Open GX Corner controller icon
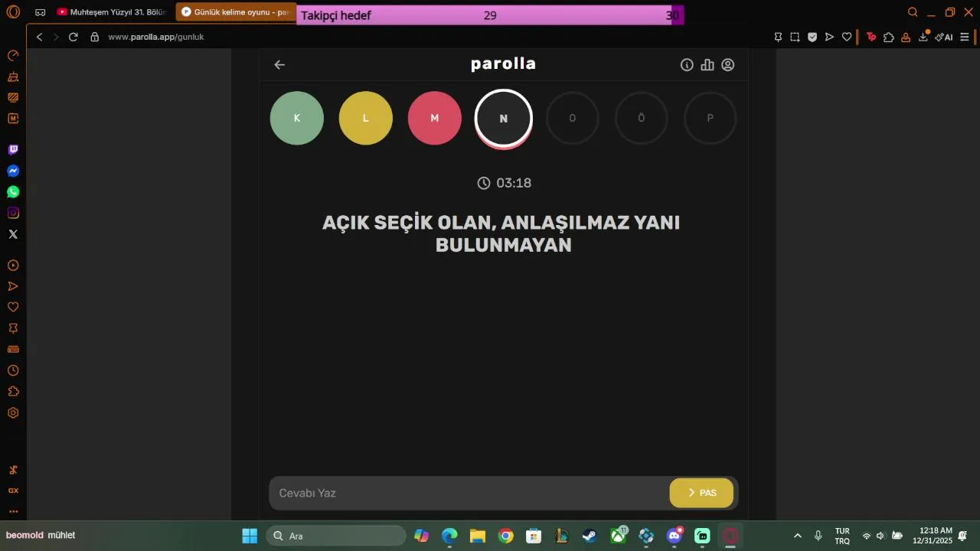The width and height of the screenshot is (980, 551). coord(40,12)
